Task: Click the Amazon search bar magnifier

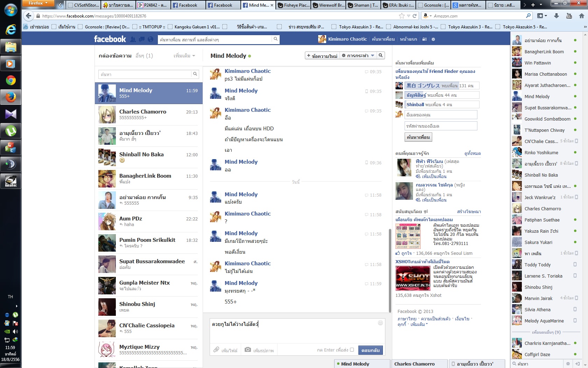Action: coord(528,16)
